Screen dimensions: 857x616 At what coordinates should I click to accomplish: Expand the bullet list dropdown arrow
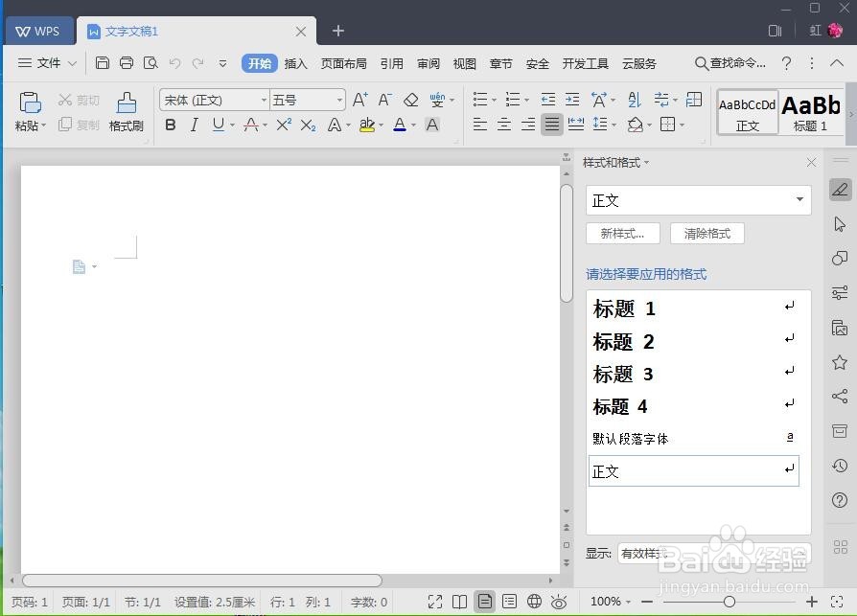point(494,100)
